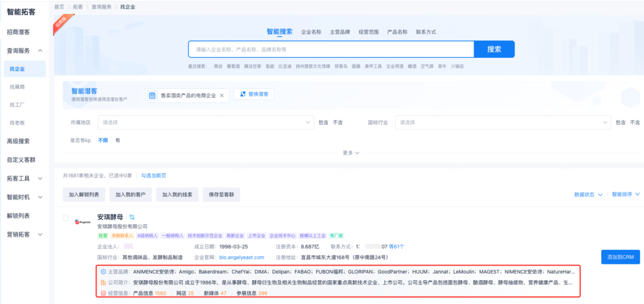Viewport: 644px width, 304px height.
Task: Open the 所属地区 dropdown
Action: (206, 122)
